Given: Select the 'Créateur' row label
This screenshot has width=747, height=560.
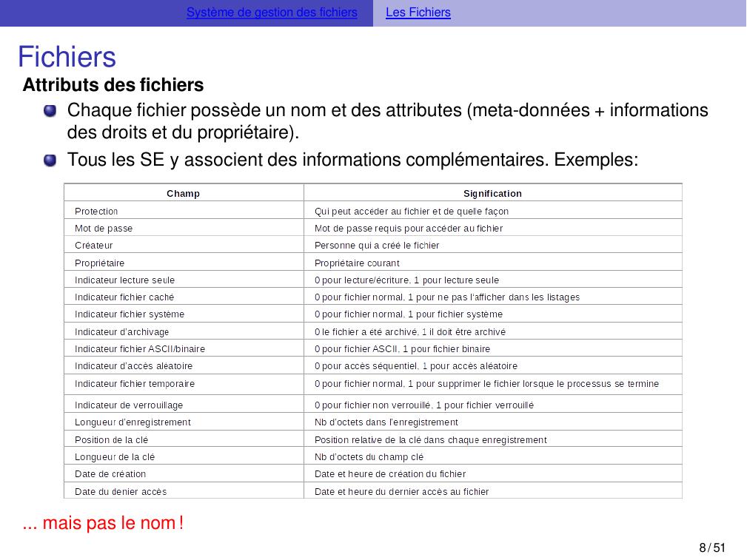Looking at the screenshot, I should [x=94, y=246].
